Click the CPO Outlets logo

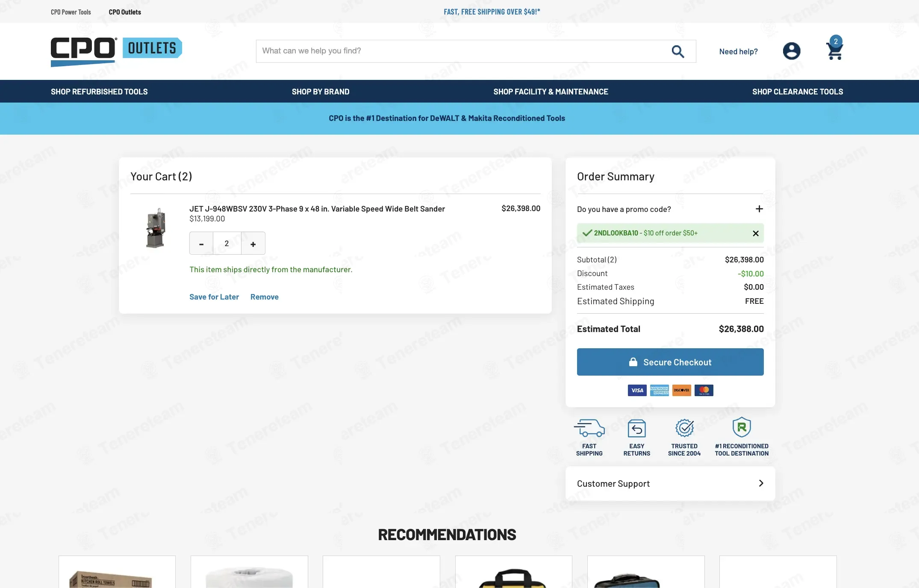[116, 51]
